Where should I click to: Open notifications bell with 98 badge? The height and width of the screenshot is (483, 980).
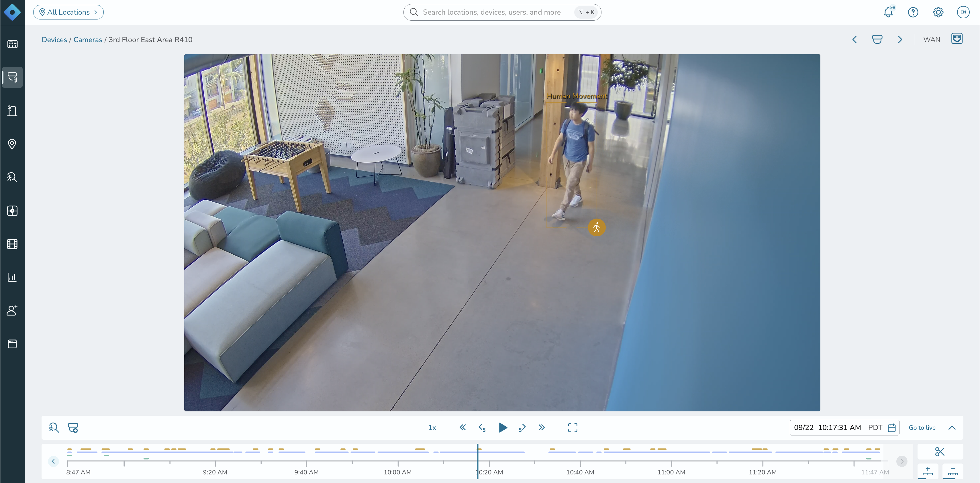[888, 12]
